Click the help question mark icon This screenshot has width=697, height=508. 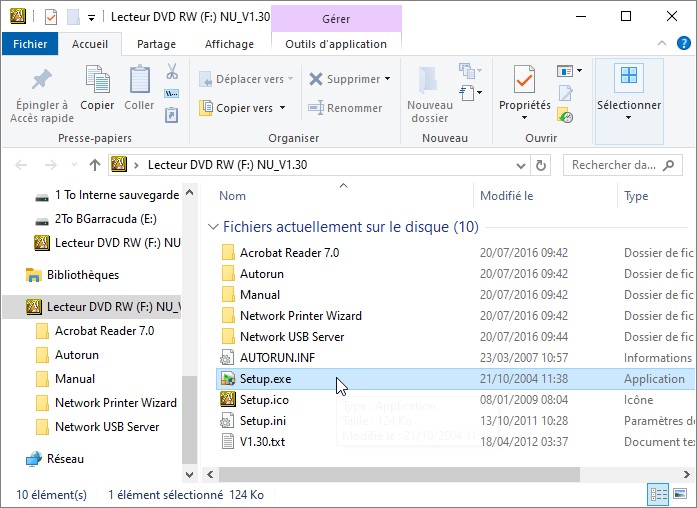pyautogui.click(x=683, y=44)
